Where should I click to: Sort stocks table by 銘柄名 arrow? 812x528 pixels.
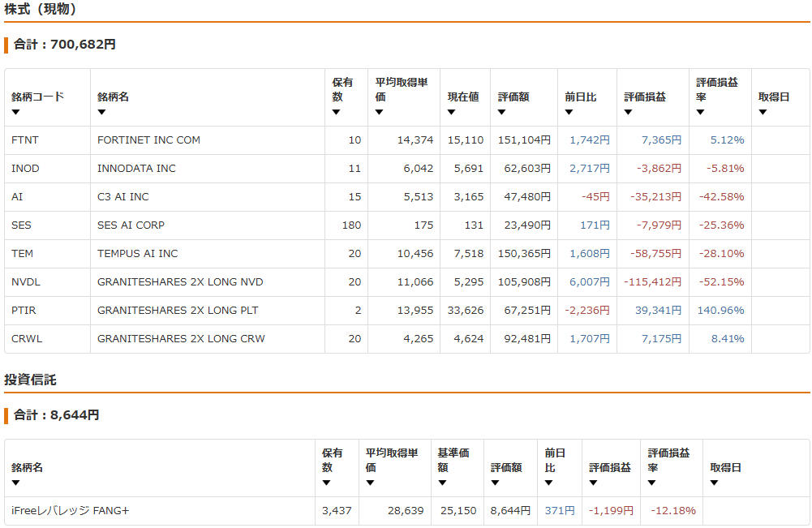[x=101, y=112]
